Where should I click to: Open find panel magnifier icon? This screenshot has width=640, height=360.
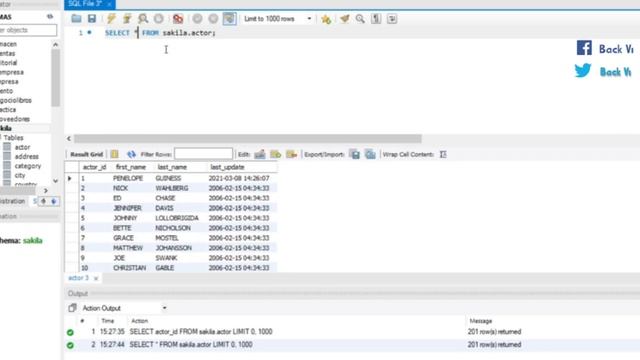(x=360, y=18)
